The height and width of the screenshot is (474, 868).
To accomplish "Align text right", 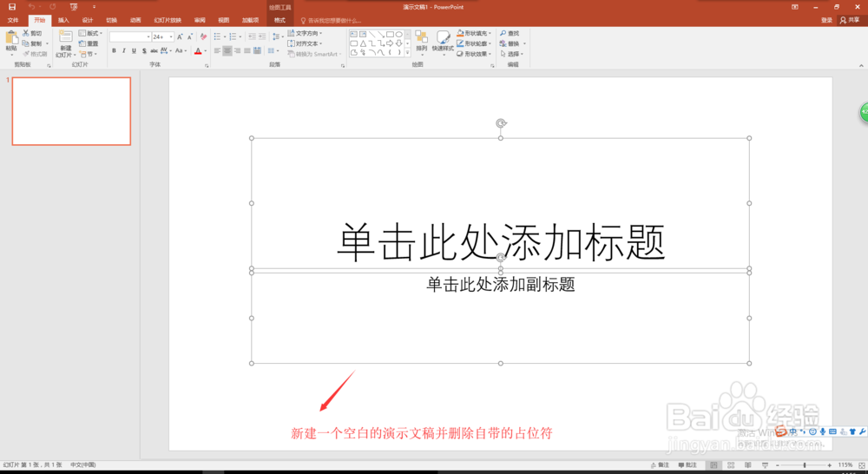I will (x=237, y=51).
